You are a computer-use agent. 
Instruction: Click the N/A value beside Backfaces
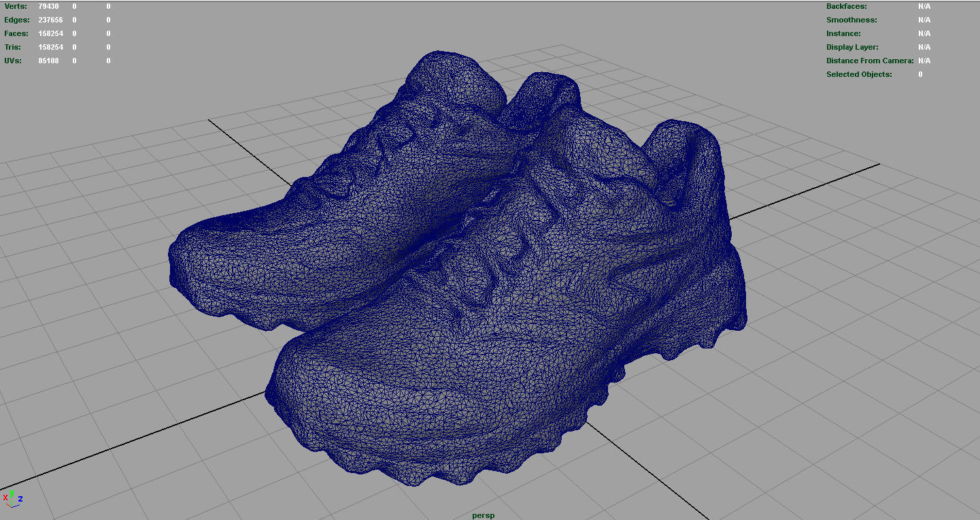[924, 6]
